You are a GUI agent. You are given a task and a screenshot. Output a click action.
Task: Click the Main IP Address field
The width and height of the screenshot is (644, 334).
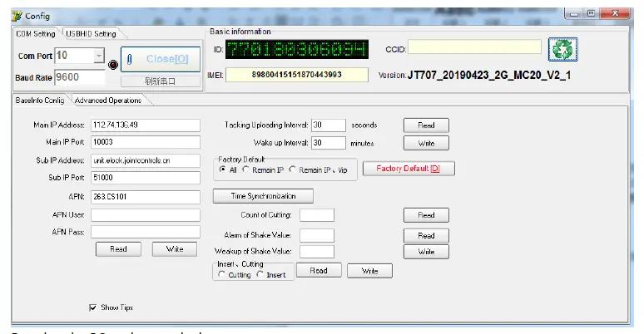pyautogui.click(x=146, y=125)
